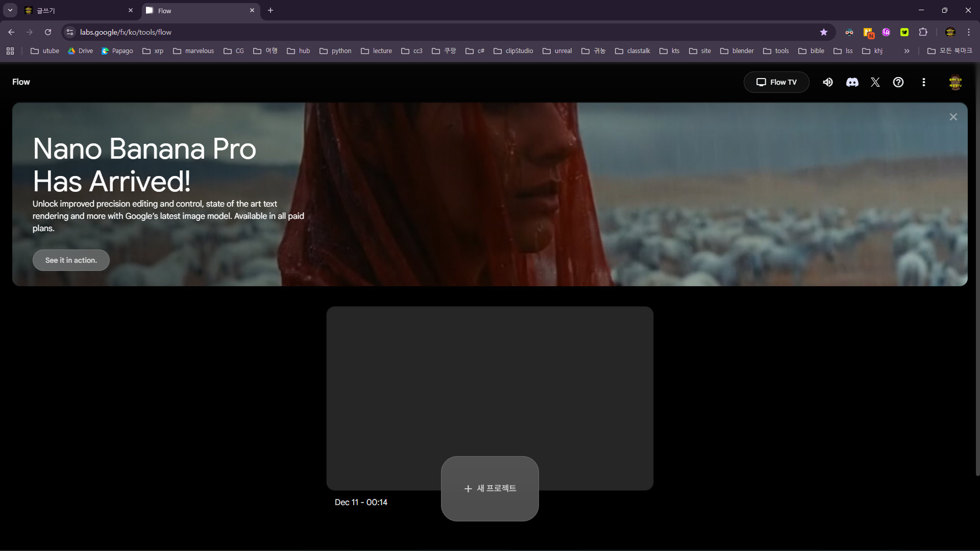Create a new project with 새 프로젝트
The image size is (980, 551).
point(490,488)
